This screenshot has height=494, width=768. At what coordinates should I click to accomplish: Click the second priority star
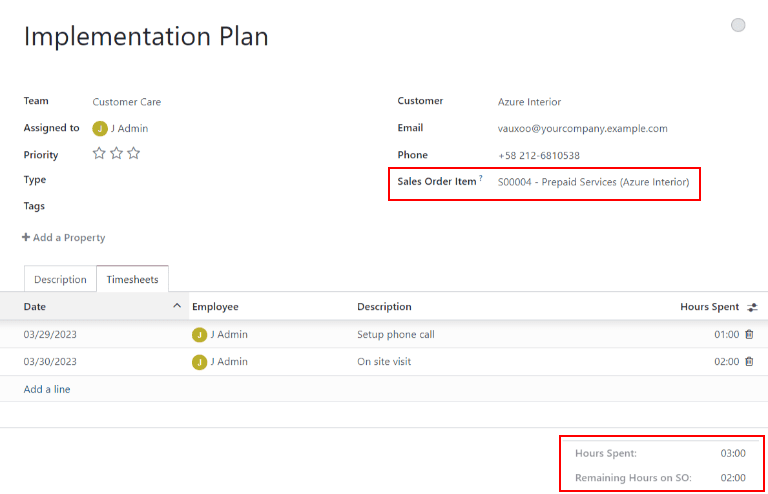[116, 154]
